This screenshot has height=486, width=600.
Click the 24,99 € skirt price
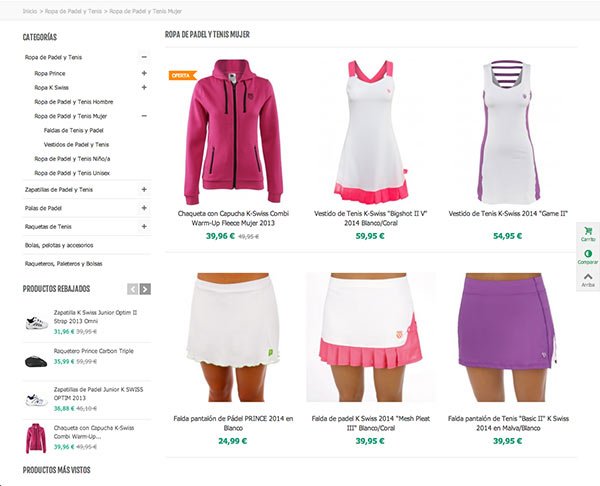tap(233, 441)
